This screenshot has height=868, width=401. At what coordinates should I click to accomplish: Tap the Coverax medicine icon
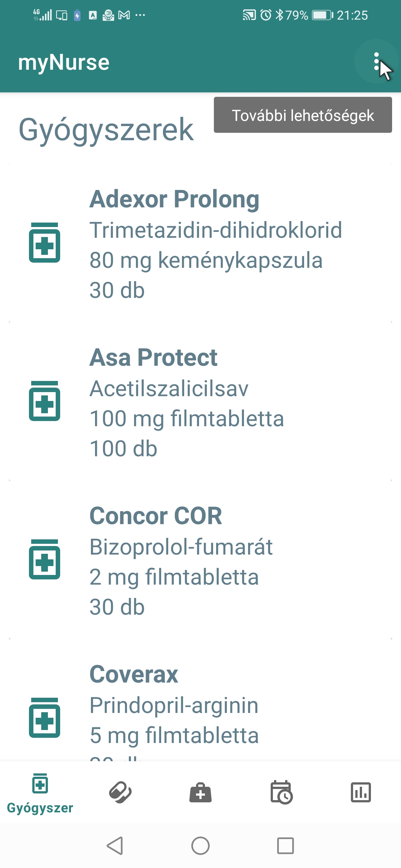pos(45,718)
